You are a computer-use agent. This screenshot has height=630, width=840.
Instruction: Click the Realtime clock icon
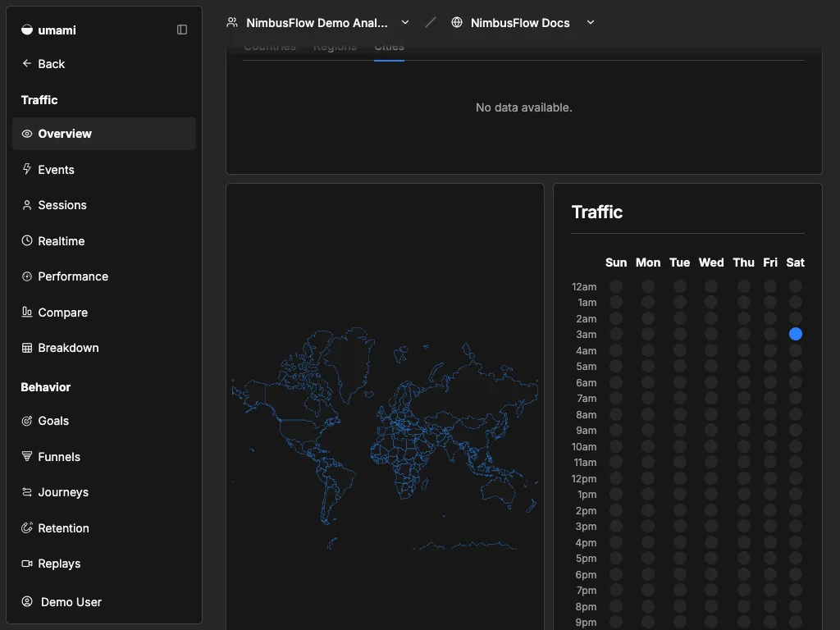click(27, 240)
